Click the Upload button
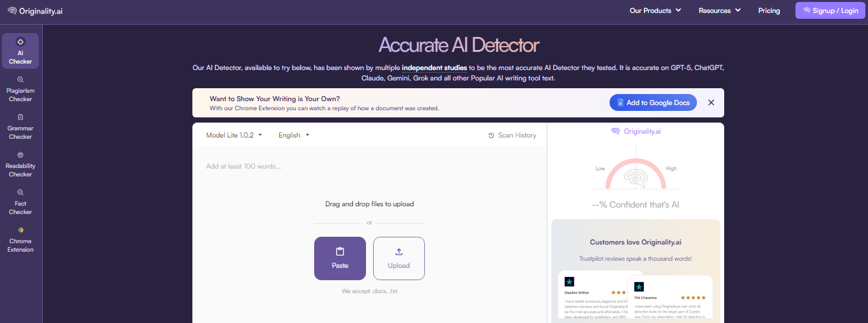The image size is (868, 323). click(399, 258)
